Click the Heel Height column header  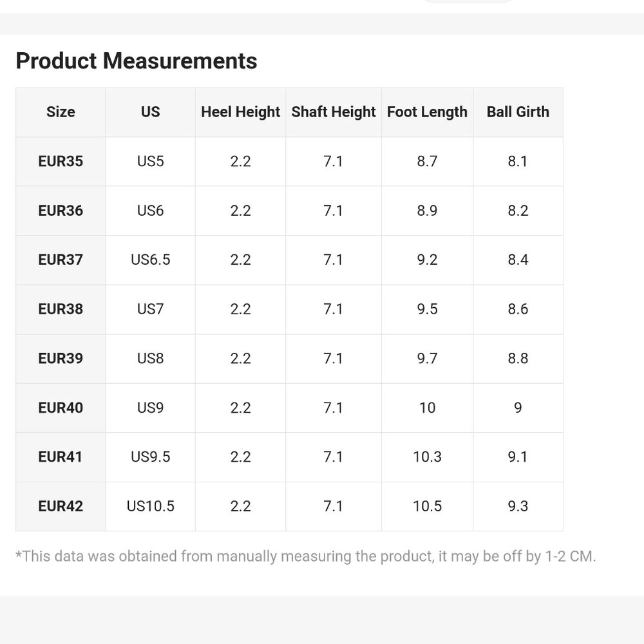[240, 112]
